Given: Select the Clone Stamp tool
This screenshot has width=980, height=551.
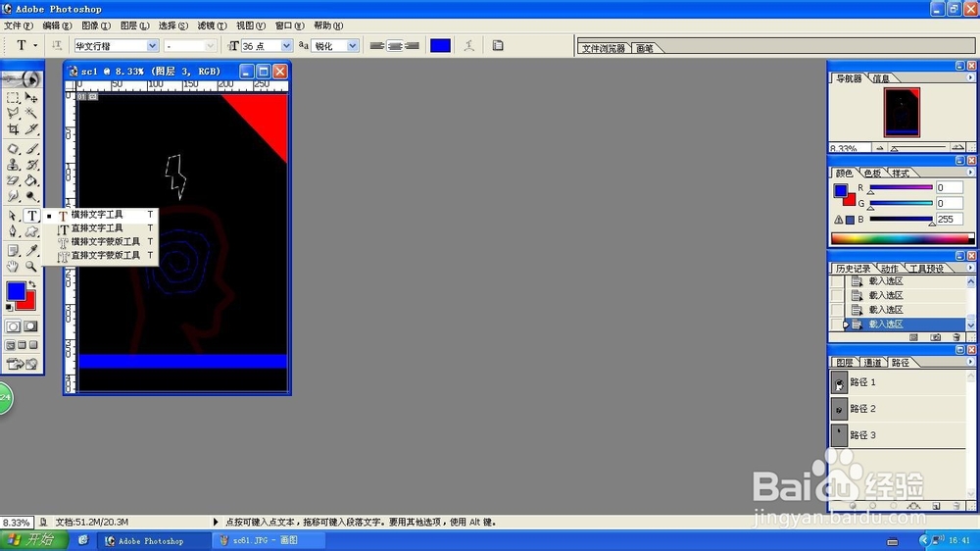Looking at the screenshot, I should tap(13, 165).
